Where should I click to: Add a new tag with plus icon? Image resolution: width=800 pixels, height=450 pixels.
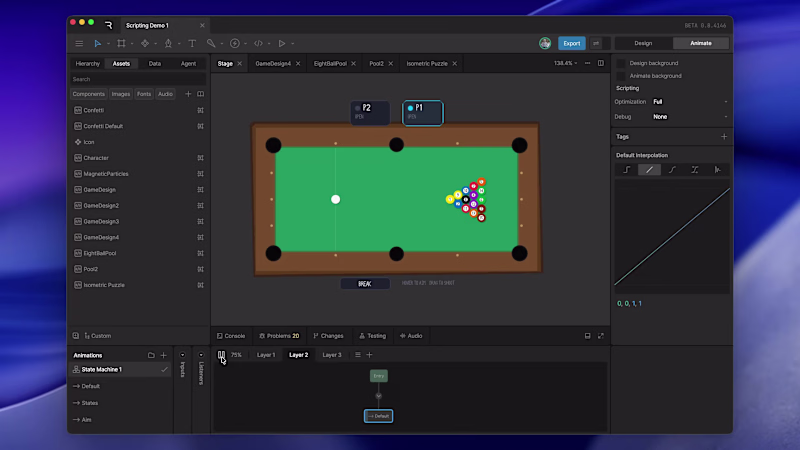pyautogui.click(x=723, y=136)
